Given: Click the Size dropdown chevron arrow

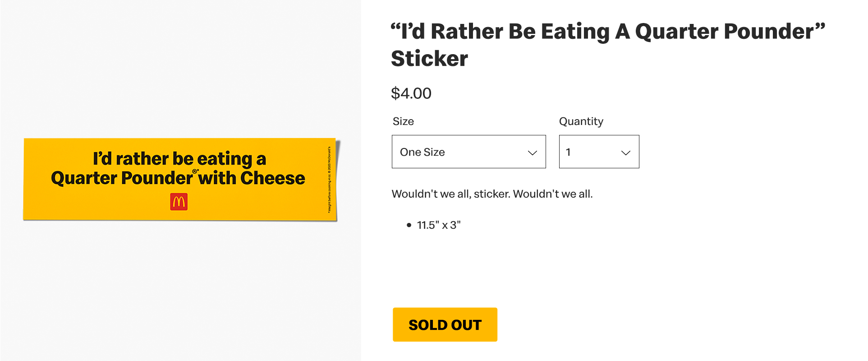Looking at the screenshot, I should pos(533,153).
